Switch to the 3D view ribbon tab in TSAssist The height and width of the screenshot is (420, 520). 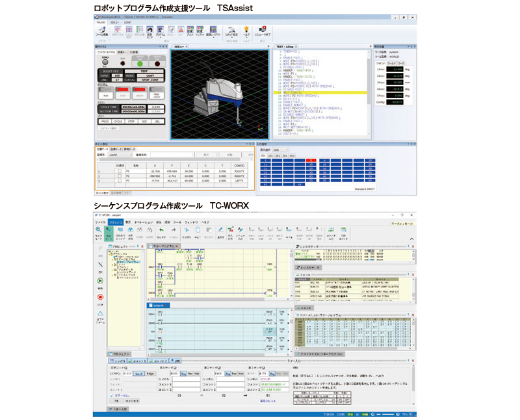point(114,22)
